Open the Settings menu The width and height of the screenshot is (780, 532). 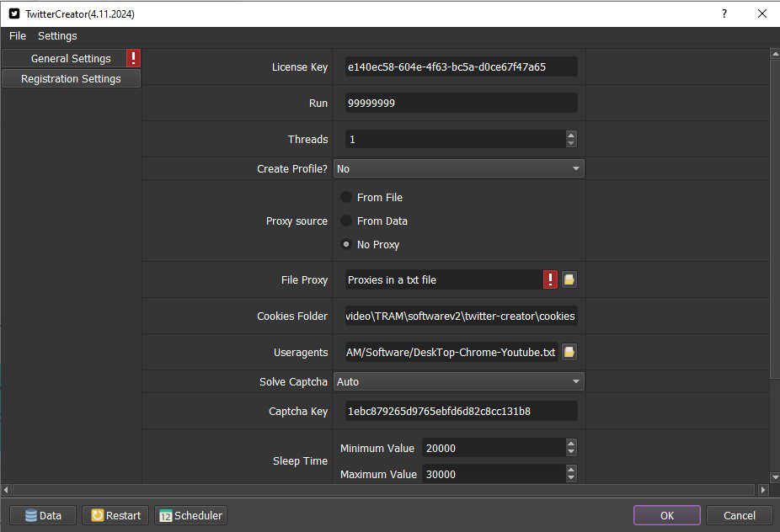click(x=58, y=36)
